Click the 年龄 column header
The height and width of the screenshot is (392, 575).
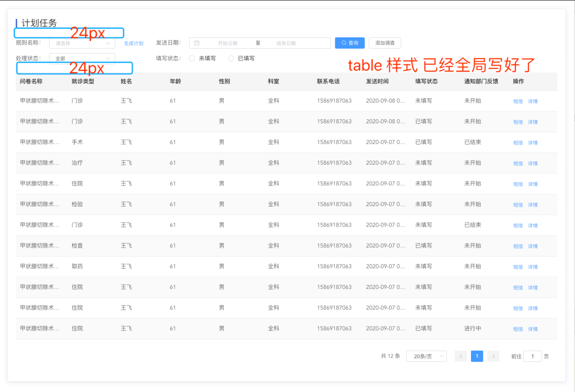(175, 81)
